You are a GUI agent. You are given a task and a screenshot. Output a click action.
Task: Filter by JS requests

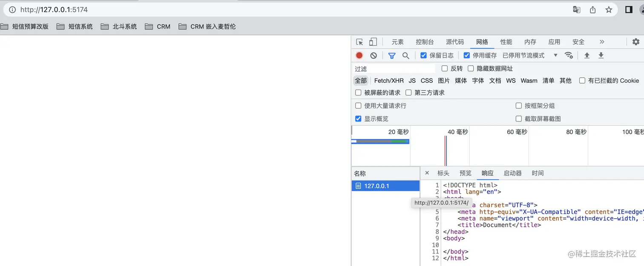[412, 81]
